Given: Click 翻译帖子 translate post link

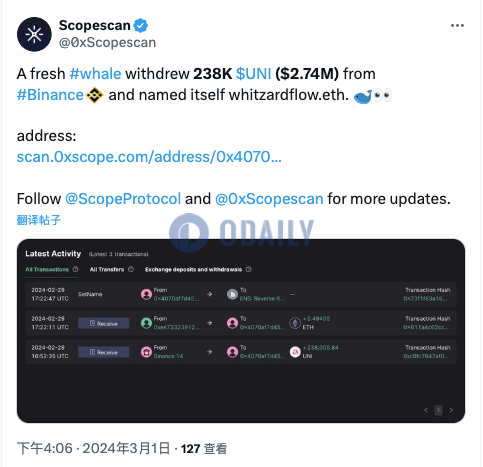Looking at the screenshot, I should (x=39, y=220).
